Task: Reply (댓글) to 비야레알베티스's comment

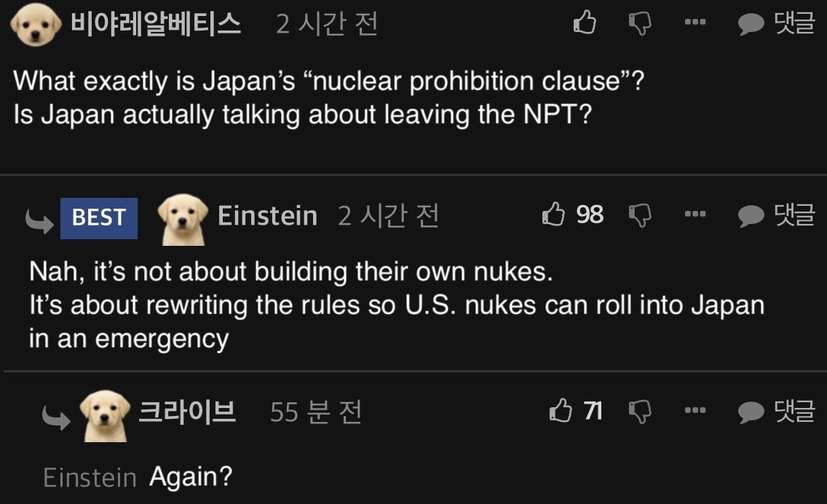Action: (x=776, y=23)
